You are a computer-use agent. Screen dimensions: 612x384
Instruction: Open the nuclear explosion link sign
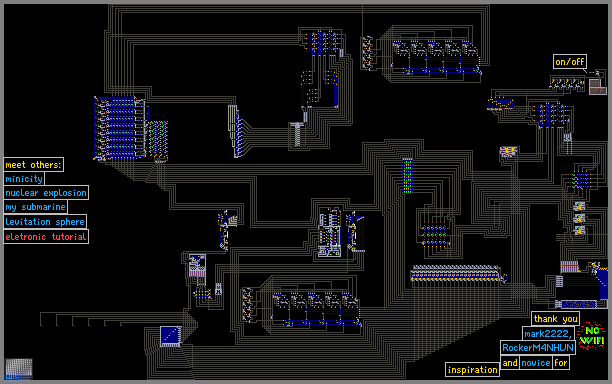(46, 193)
